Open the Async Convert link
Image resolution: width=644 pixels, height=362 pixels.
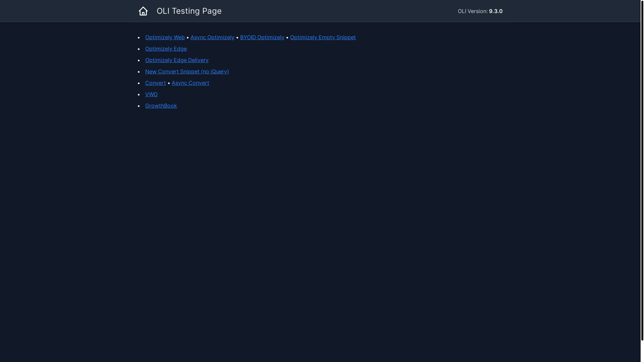191,83
